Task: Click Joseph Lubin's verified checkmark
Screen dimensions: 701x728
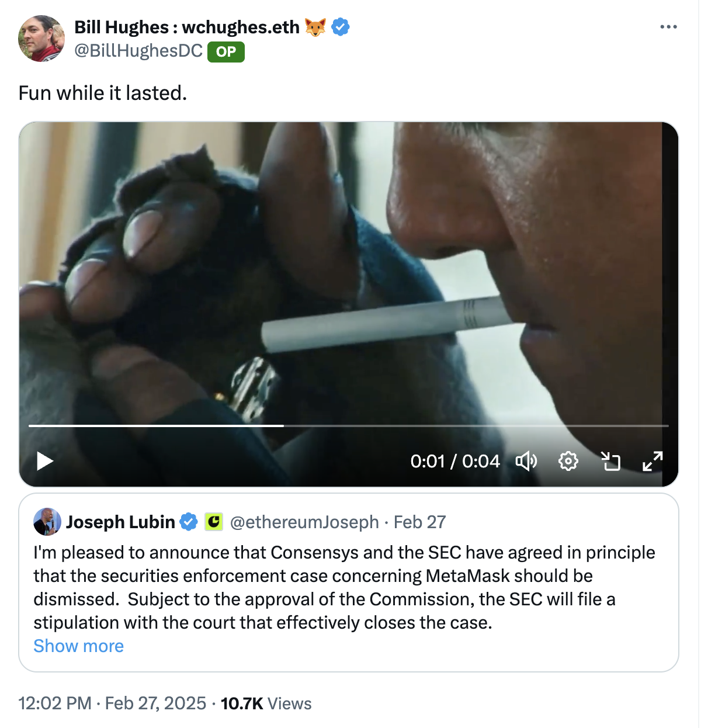Action: click(x=189, y=522)
